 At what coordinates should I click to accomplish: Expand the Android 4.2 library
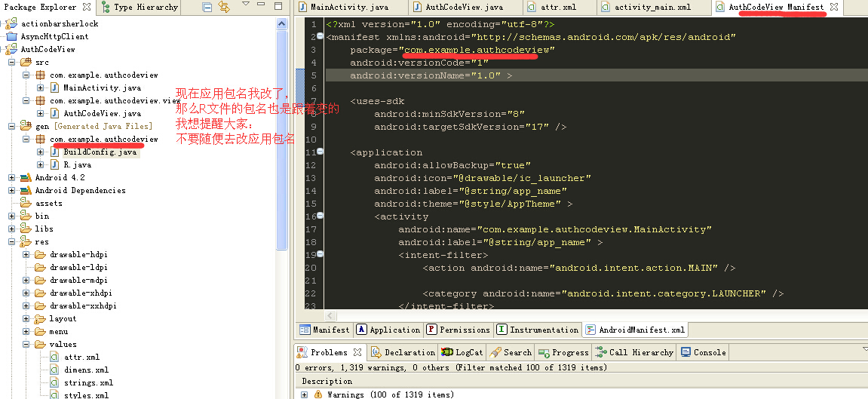coord(11,178)
